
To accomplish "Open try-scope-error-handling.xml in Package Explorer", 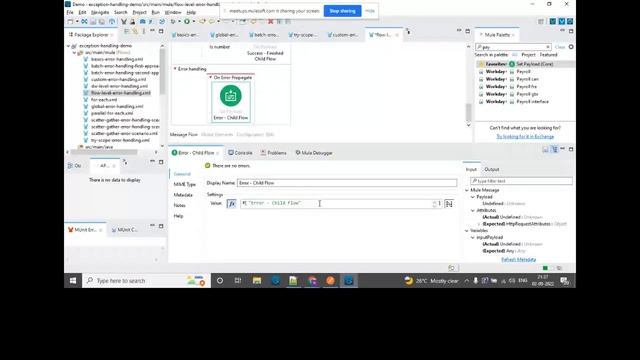I will coord(120,140).
